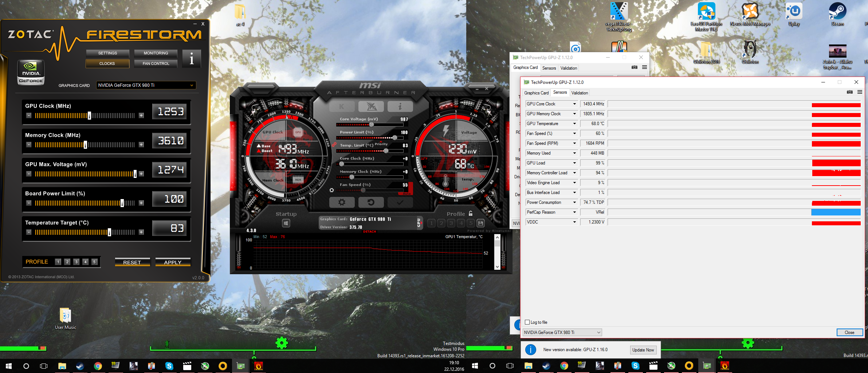Select profile slot 4 in MSI Afterburner
The height and width of the screenshot is (373, 868).
click(461, 223)
